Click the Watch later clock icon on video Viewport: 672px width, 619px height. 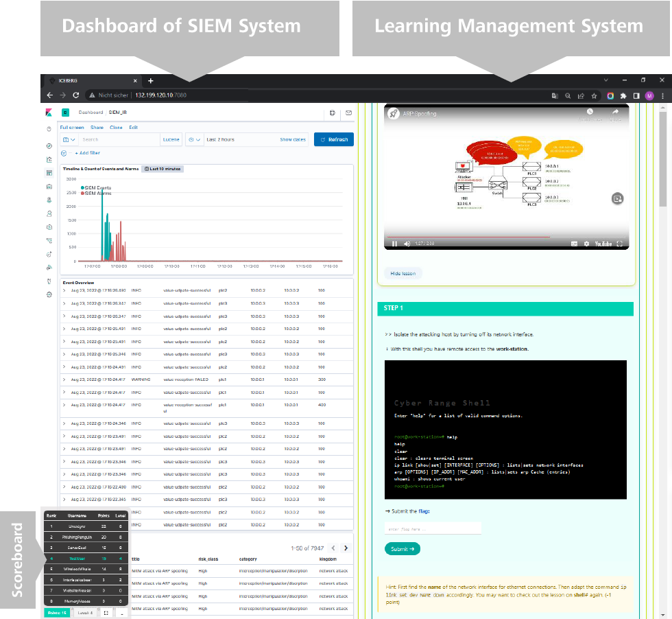(590, 112)
